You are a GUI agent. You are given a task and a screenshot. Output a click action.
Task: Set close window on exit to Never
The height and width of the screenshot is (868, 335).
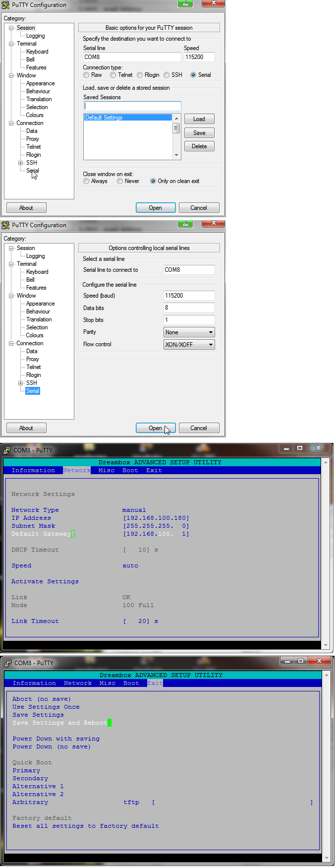click(x=120, y=182)
